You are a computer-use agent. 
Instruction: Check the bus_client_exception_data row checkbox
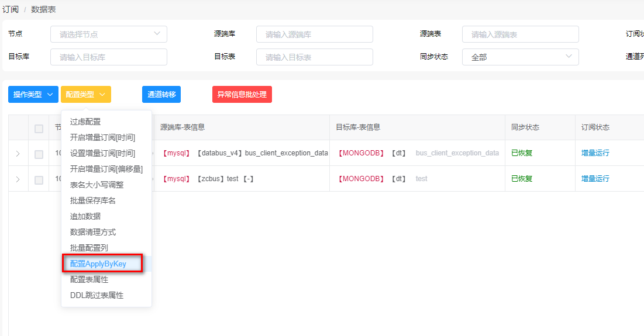pyautogui.click(x=39, y=154)
